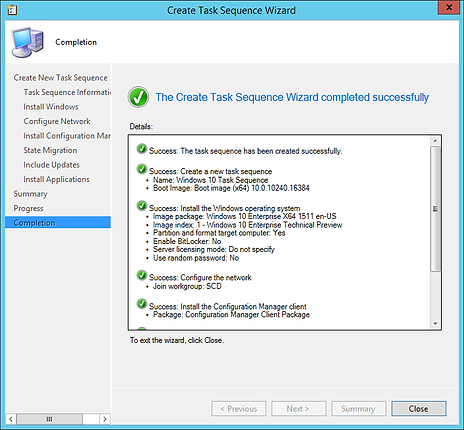Click green check beside 'Install the Windows operating system'
The height and width of the screenshot is (430, 464).
tap(142, 206)
